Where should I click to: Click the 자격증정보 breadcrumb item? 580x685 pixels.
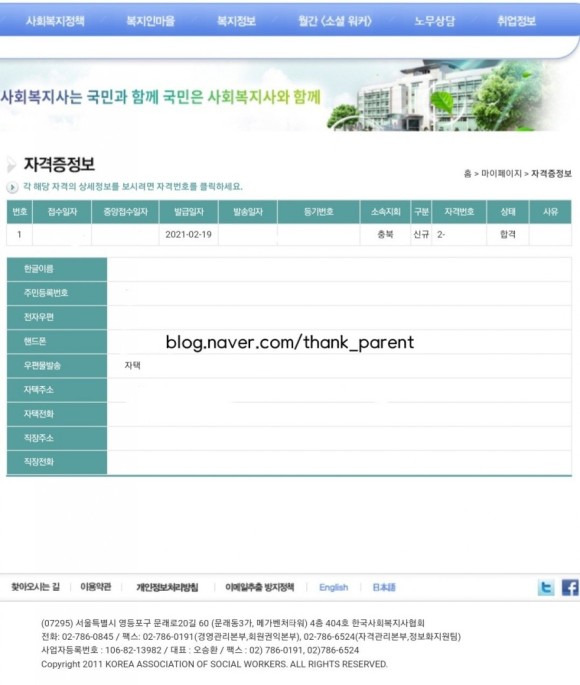click(x=551, y=173)
